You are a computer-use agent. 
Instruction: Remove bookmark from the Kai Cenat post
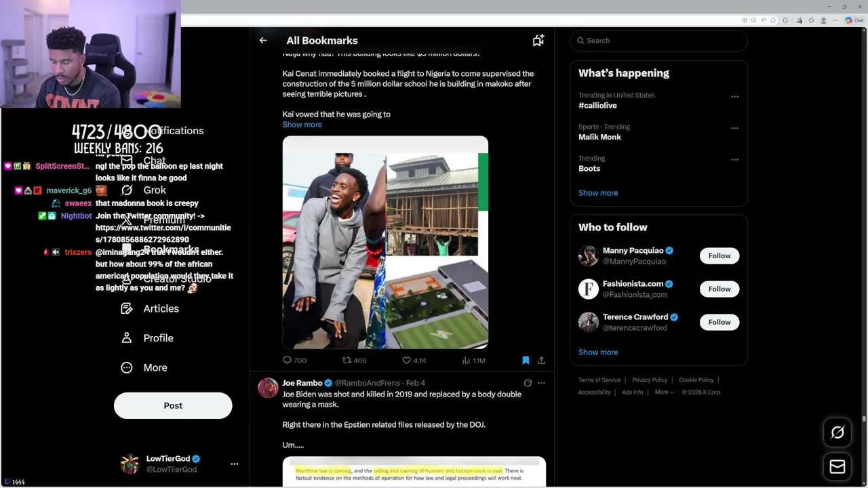tap(526, 361)
